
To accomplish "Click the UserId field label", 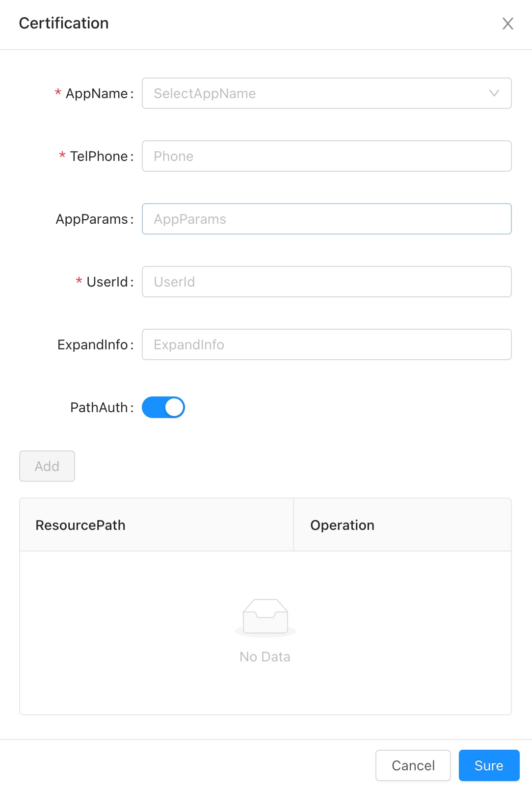I will click(x=107, y=282).
